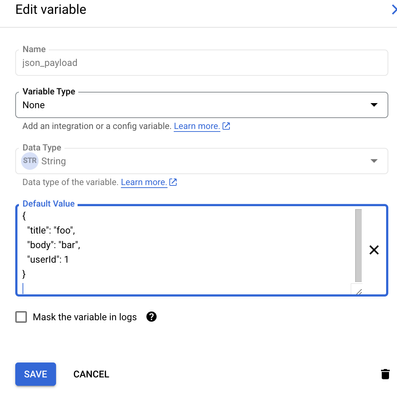Collapse panel using blue chevron at top right
Image resolution: width=397 pixels, height=400 pixels.
pos(394,10)
